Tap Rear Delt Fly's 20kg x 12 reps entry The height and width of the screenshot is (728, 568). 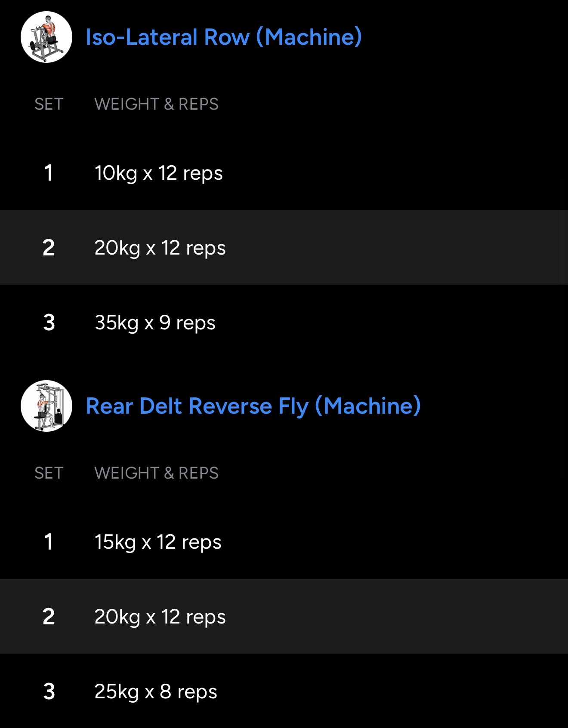coord(160,617)
